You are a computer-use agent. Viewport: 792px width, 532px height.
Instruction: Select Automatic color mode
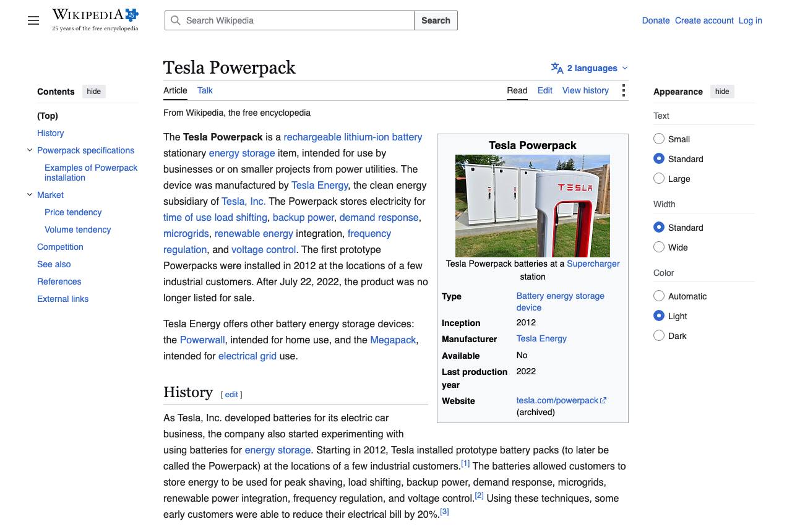pyautogui.click(x=659, y=296)
